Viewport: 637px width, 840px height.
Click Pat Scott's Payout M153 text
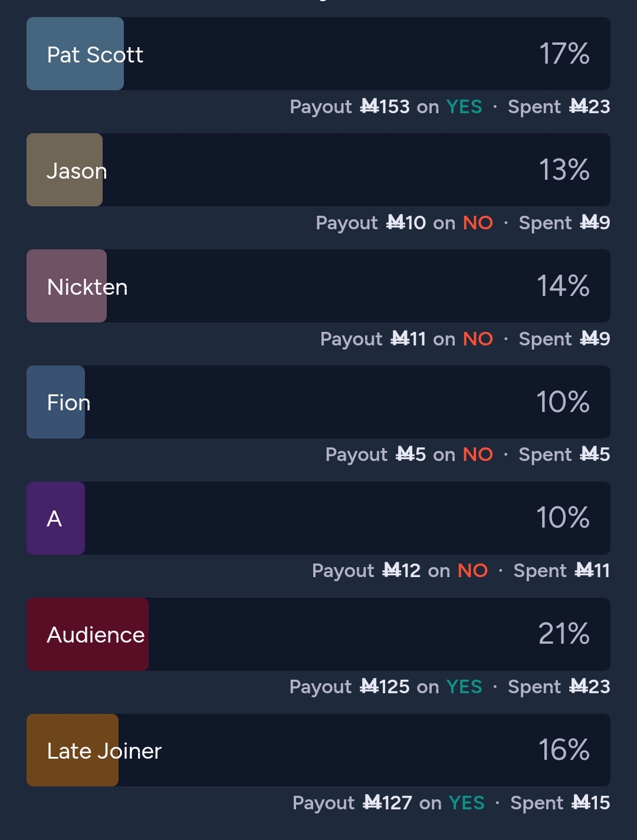[350, 107]
